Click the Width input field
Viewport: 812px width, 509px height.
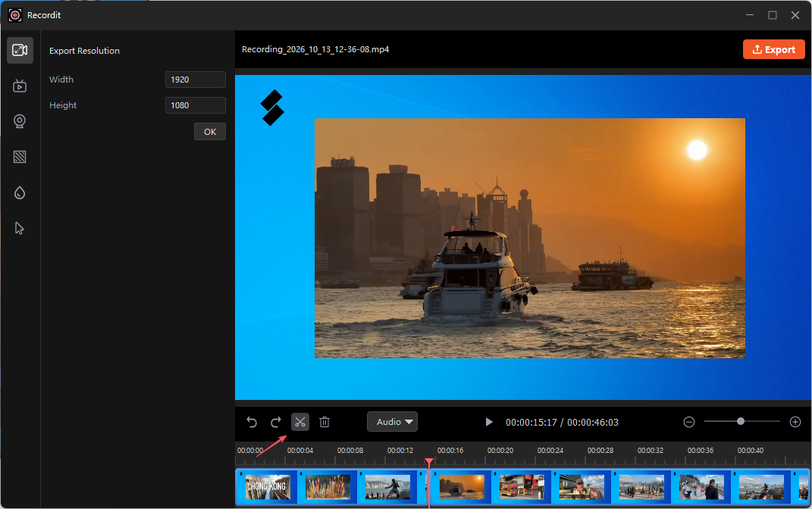tap(196, 80)
